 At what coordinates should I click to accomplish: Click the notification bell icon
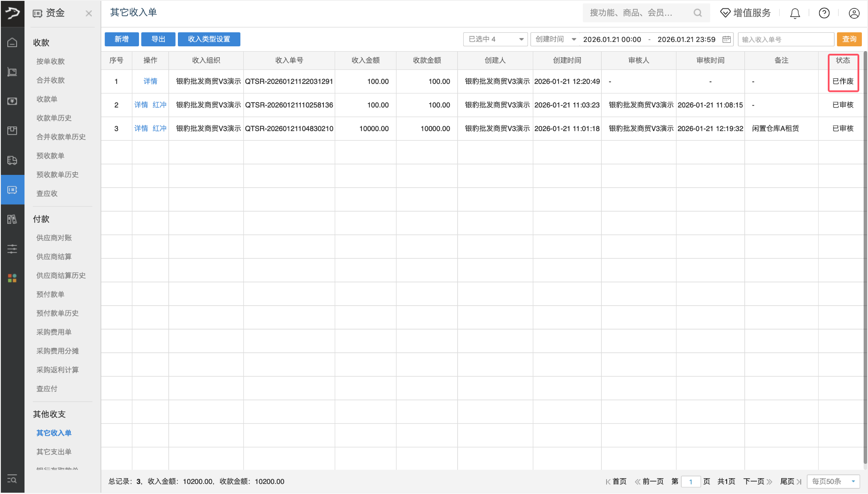pyautogui.click(x=795, y=13)
